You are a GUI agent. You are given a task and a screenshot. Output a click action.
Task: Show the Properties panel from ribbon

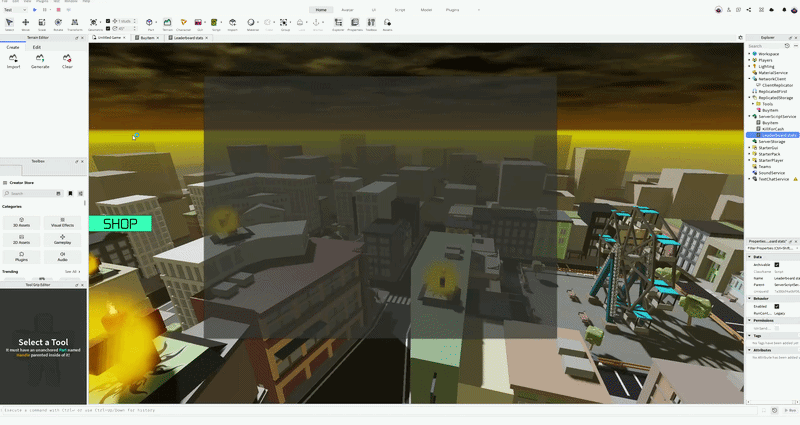[355, 24]
